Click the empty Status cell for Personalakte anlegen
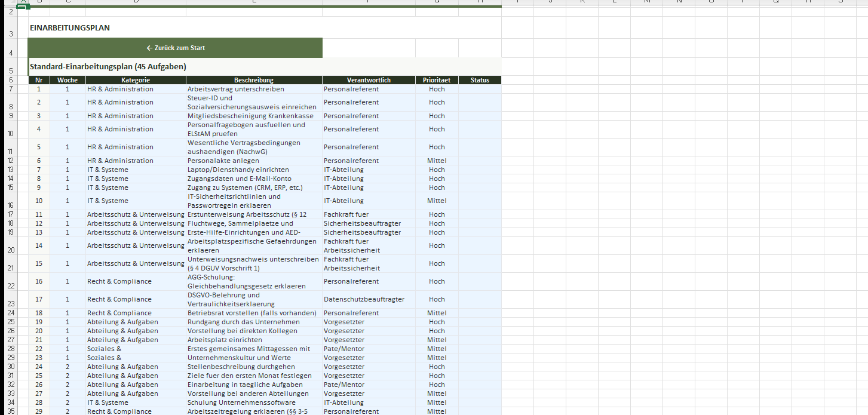The height and width of the screenshot is (415, 868). click(480, 161)
